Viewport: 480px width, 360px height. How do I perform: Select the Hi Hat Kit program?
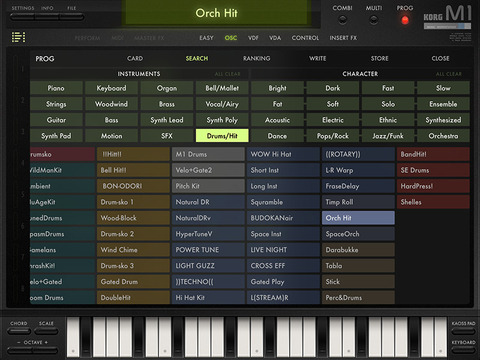[x=208, y=297]
